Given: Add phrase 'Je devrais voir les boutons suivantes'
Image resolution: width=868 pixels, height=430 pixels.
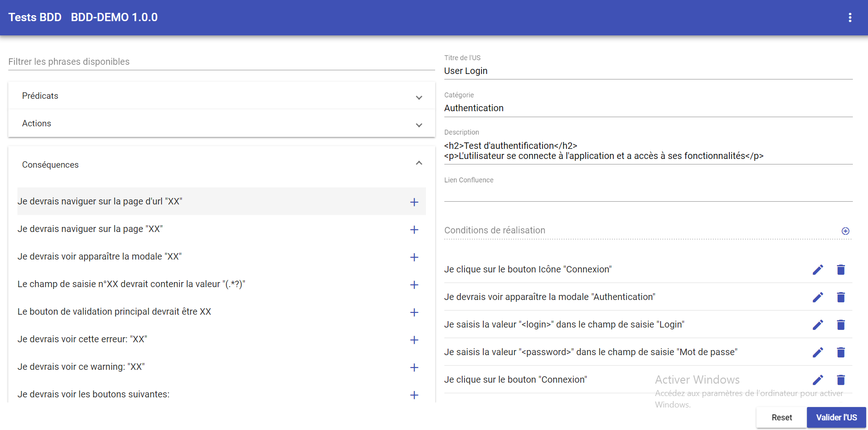Looking at the screenshot, I should tap(414, 395).
